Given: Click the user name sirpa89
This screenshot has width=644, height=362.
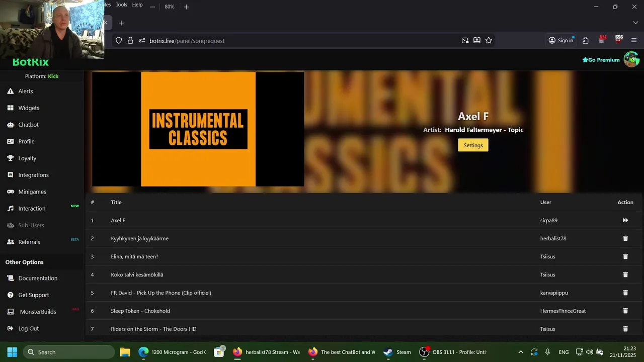Looking at the screenshot, I should 548,220.
